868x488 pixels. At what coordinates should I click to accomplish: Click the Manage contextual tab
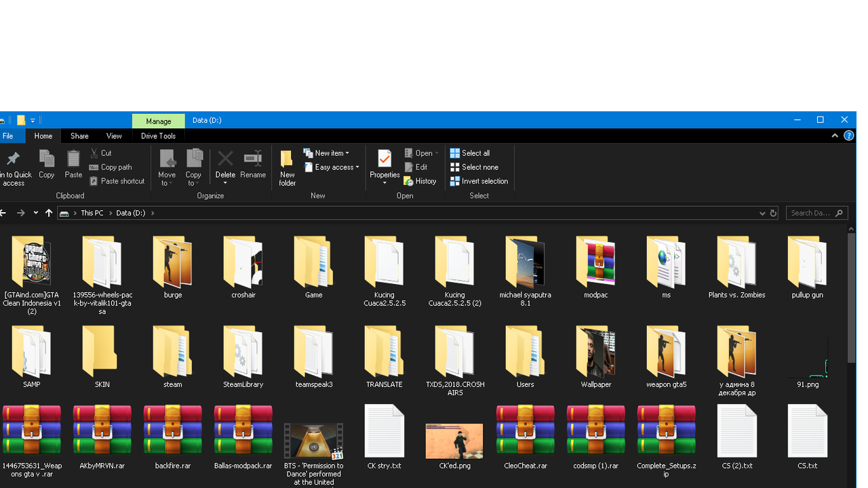point(159,121)
